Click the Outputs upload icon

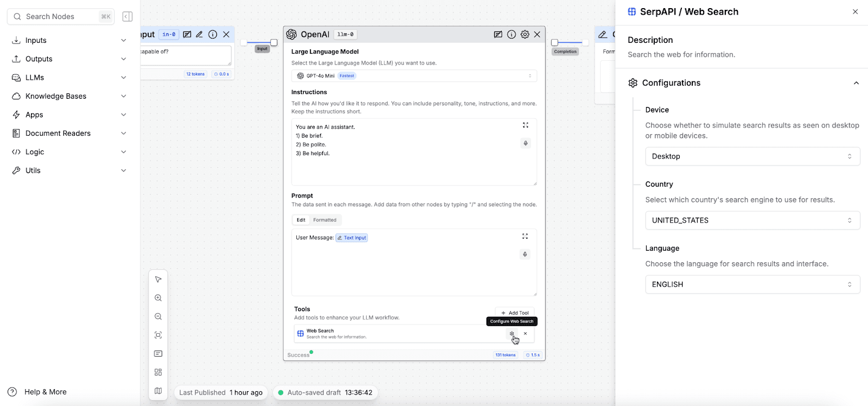16,59
